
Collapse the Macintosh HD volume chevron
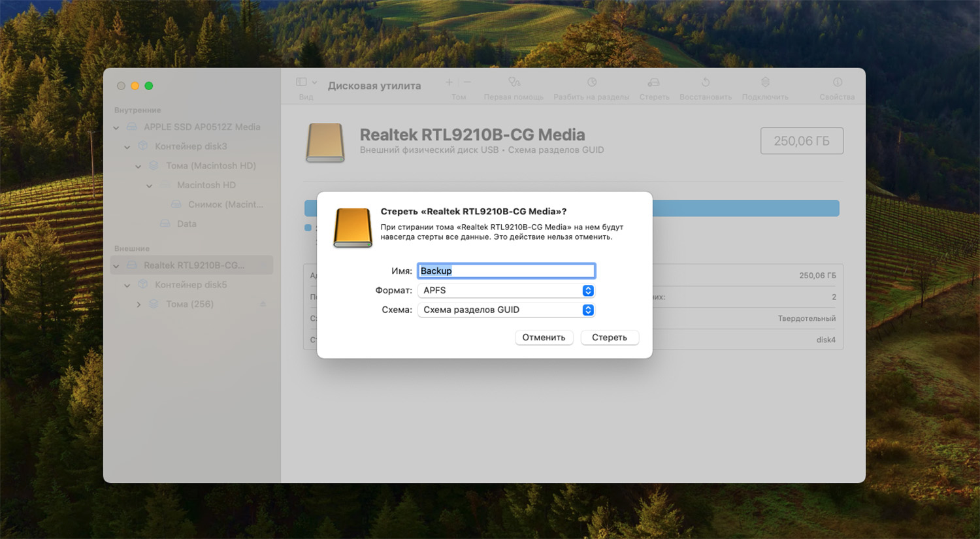tap(150, 186)
